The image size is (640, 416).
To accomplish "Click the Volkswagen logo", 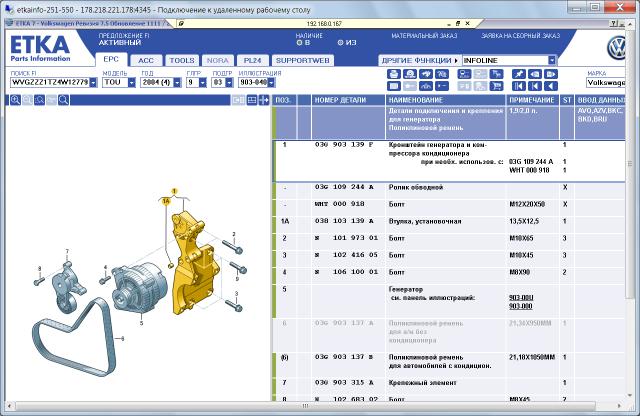I will point(616,48).
